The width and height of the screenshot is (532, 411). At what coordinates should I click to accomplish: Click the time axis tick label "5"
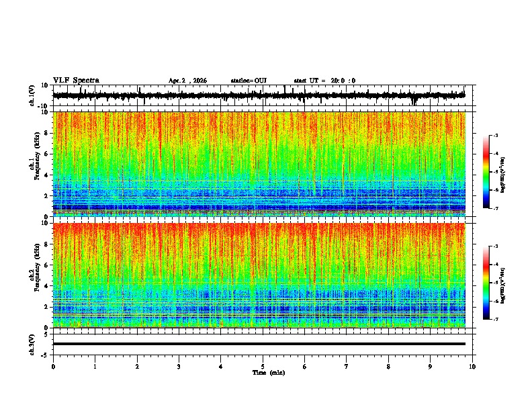[263, 367]
